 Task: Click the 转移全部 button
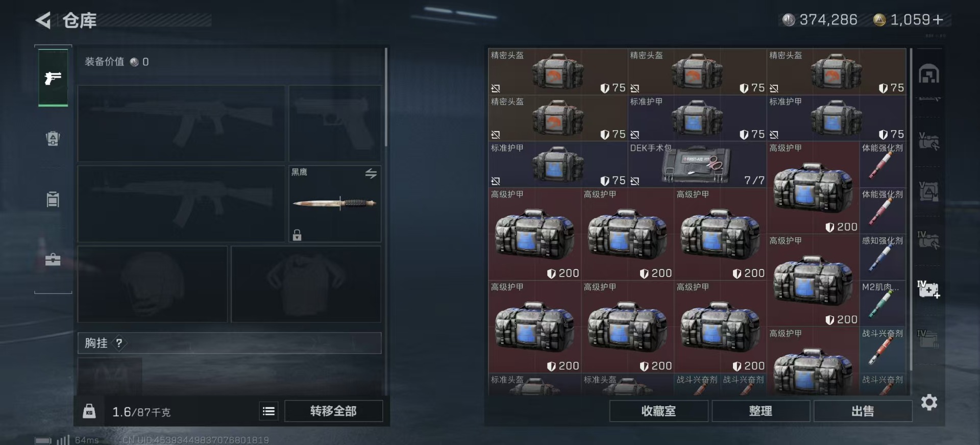(333, 411)
